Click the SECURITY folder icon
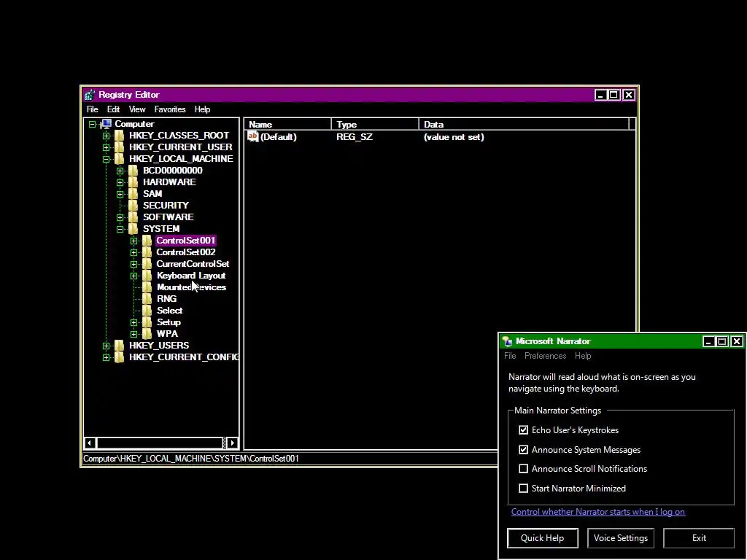Image resolution: width=747 pixels, height=560 pixels. (133, 206)
